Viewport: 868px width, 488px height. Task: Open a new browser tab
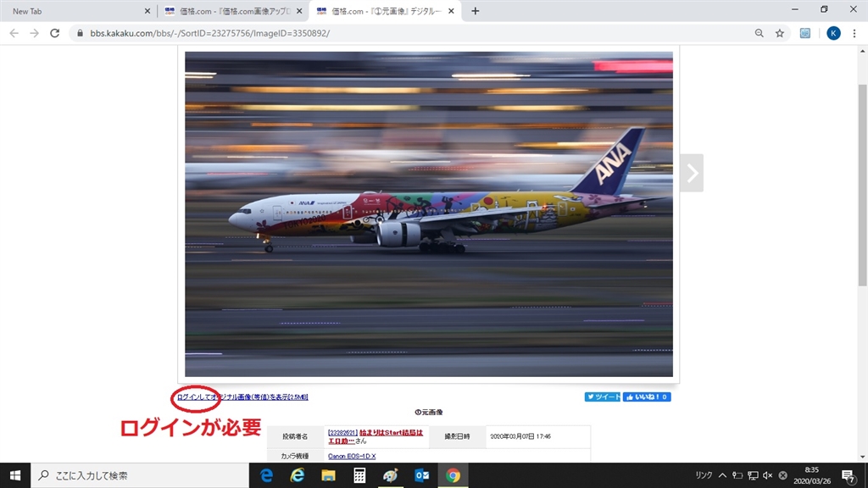coord(475,11)
